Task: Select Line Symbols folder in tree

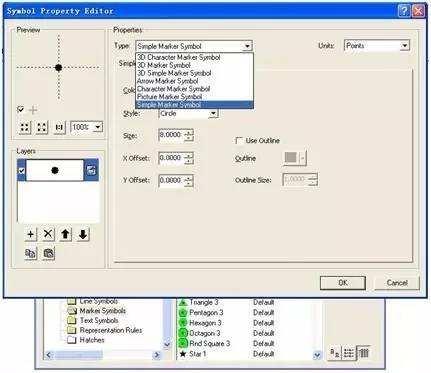Action: 99,301
